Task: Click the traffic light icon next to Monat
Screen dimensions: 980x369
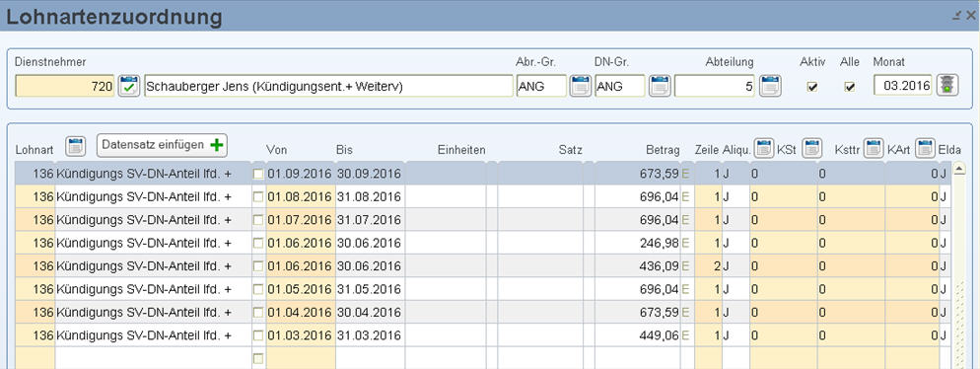Action: [x=948, y=85]
